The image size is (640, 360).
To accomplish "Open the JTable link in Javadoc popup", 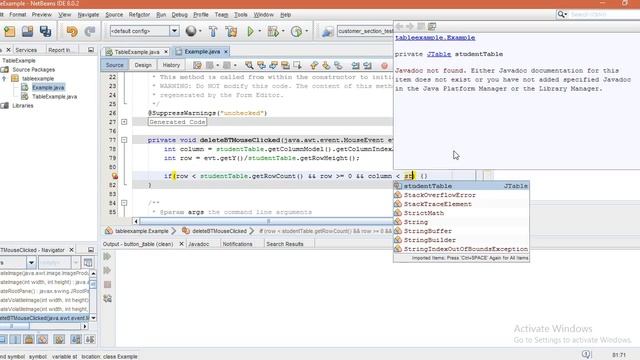I will click(x=439, y=54).
